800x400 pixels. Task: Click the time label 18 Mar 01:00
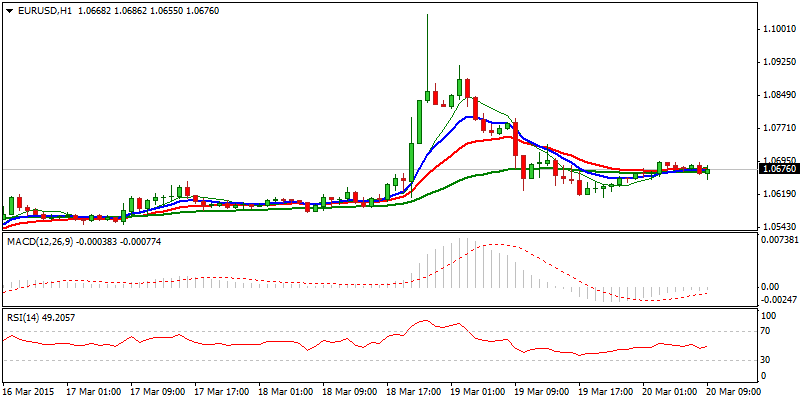[286, 390]
